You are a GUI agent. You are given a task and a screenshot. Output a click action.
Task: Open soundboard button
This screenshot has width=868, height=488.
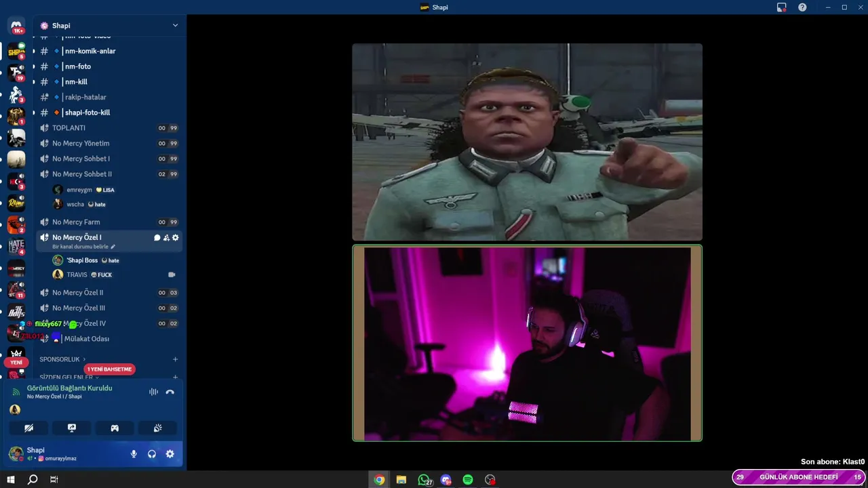(x=157, y=428)
